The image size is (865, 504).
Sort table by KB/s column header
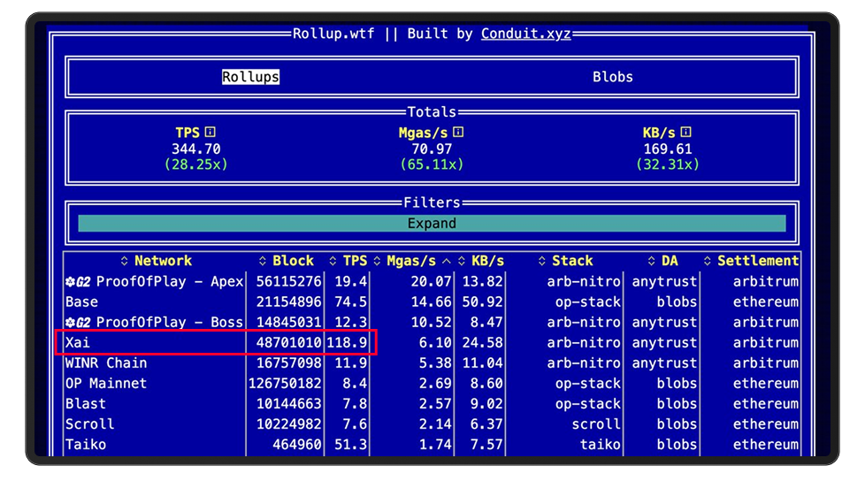pyautogui.click(x=481, y=261)
